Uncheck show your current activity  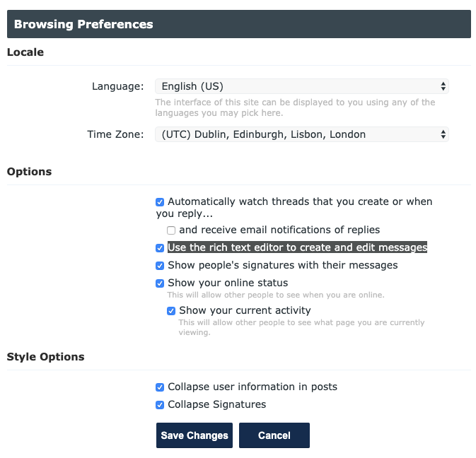coord(171,311)
